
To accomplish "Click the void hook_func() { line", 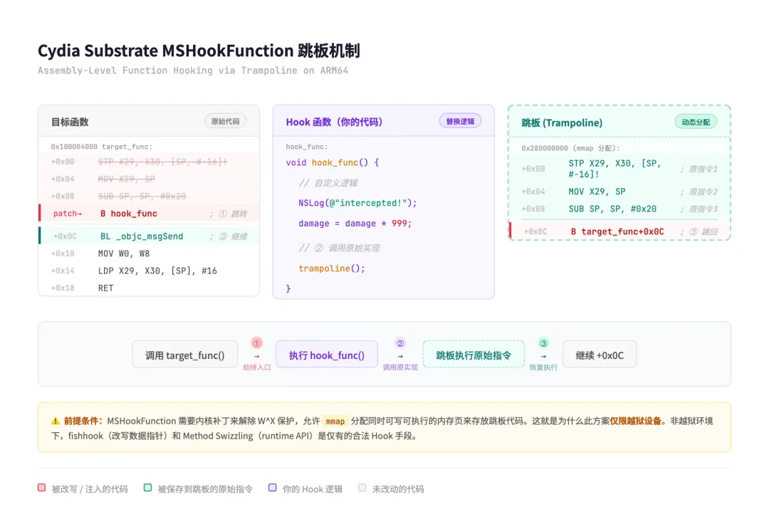I will [x=333, y=162].
